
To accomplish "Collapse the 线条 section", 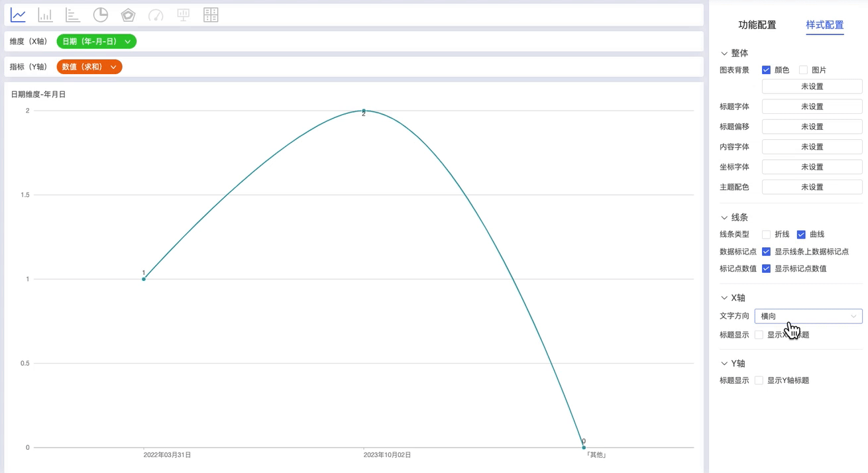I will coord(724,217).
